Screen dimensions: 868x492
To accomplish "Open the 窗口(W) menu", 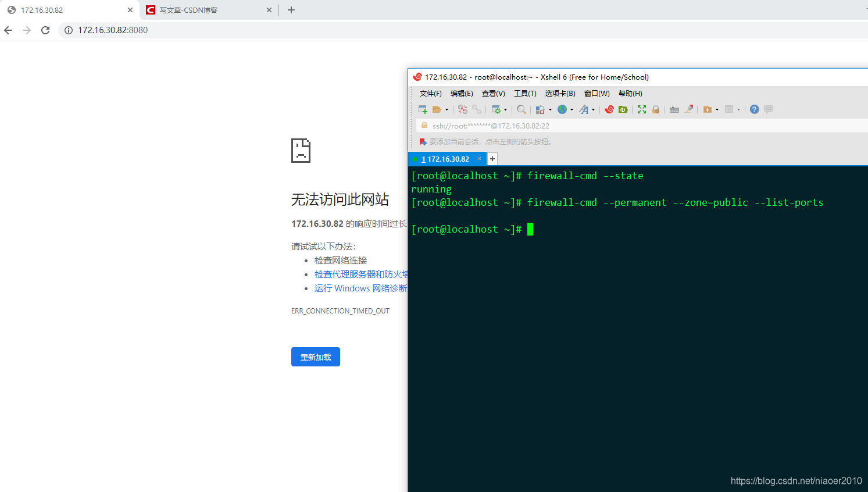I will click(x=597, y=94).
